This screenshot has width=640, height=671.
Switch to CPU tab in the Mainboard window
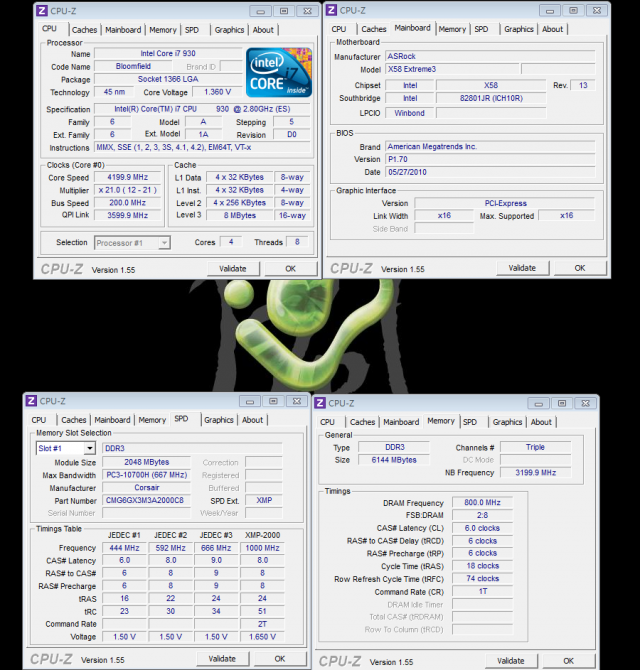tap(339, 29)
